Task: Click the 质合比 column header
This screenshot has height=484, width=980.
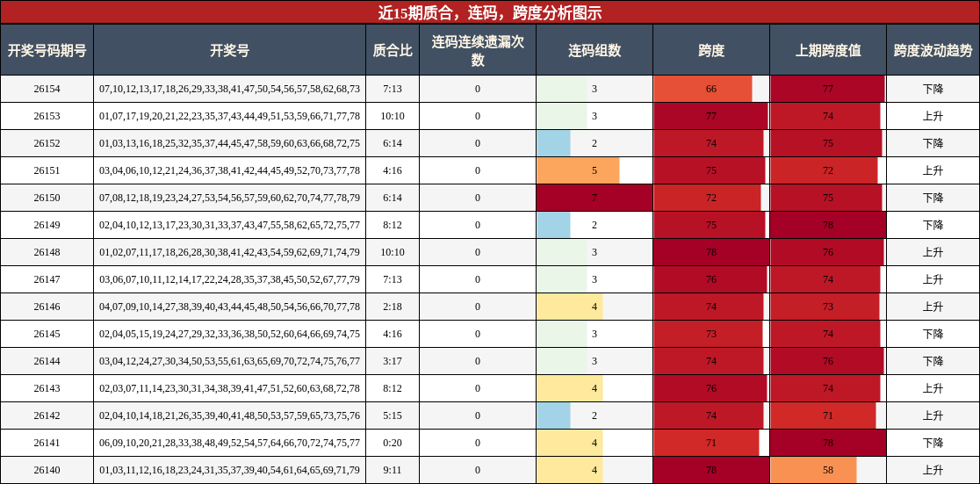Action: [393, 50]
